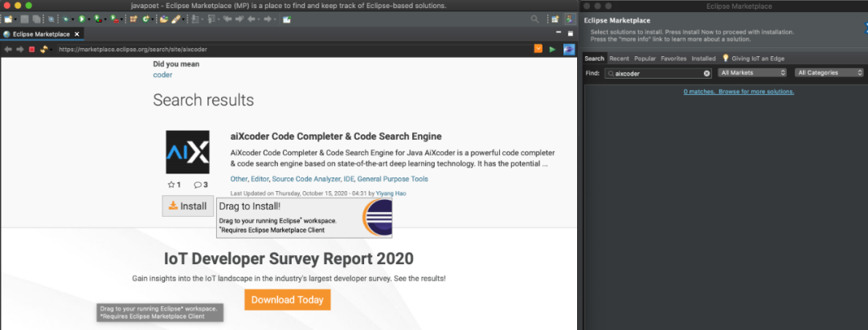Screen dimensions: 868x330
Task: Click the browser forward arrow
Action: point(20,49)
